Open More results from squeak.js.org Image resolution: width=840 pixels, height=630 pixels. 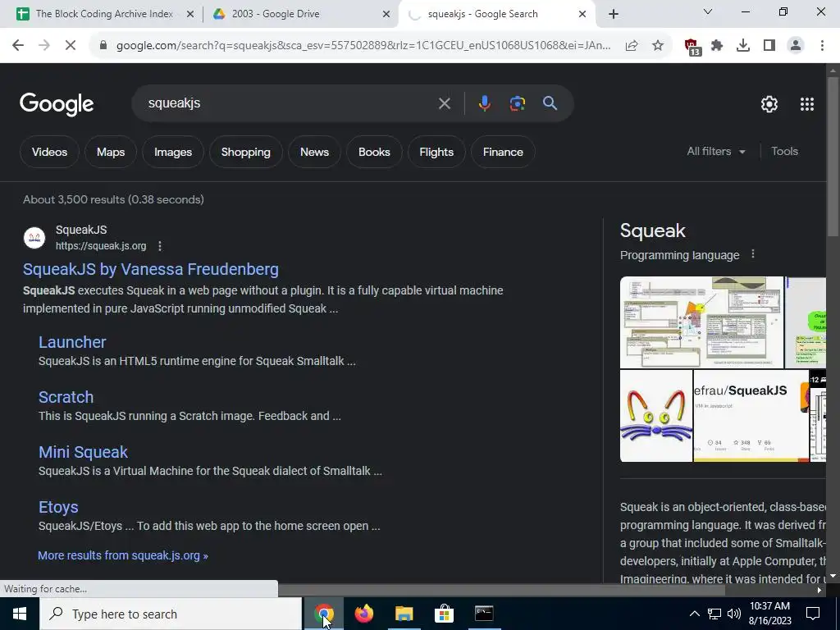click(123, 555)
